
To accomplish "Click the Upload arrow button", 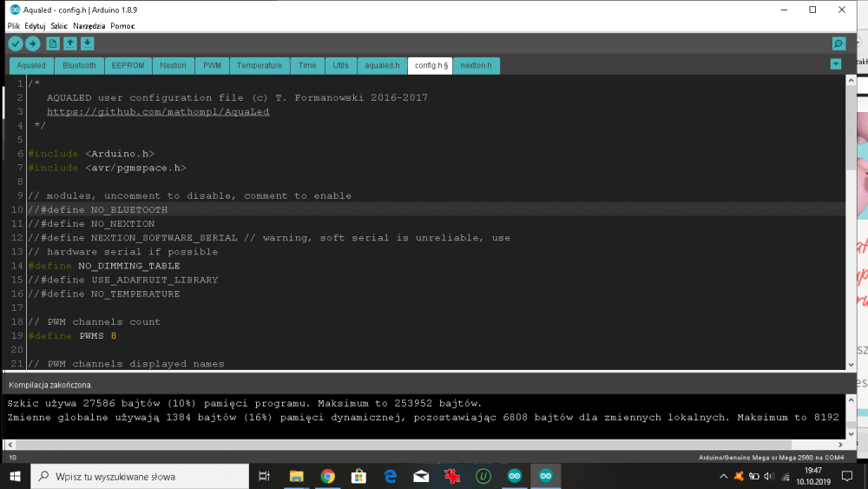I will coord(33,43).
